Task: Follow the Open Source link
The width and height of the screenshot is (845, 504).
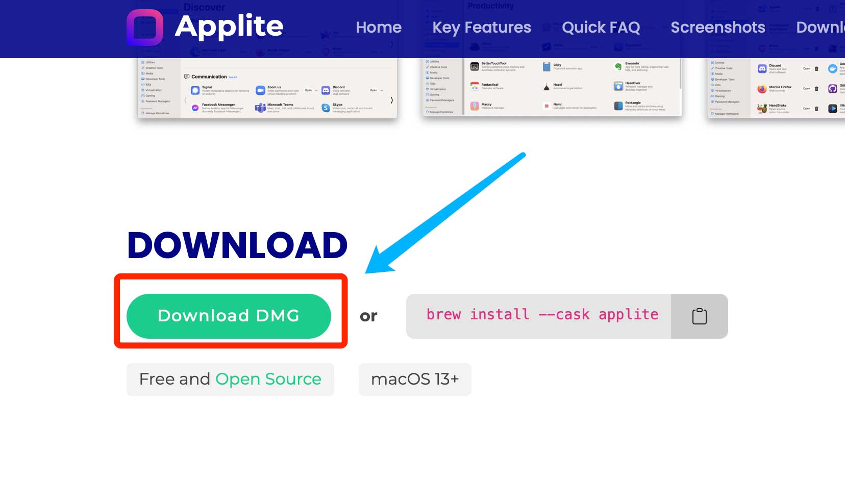Action: (x=268, y=379)
